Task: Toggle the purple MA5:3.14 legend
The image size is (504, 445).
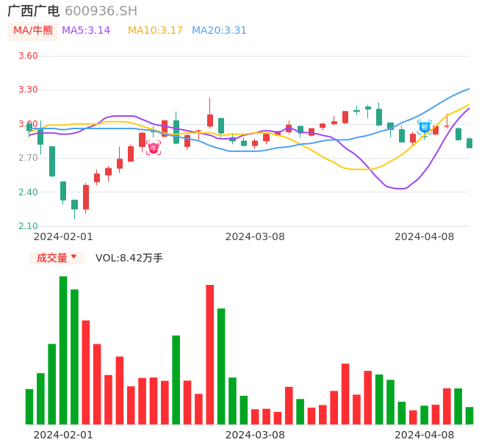Action: (86, 31)
